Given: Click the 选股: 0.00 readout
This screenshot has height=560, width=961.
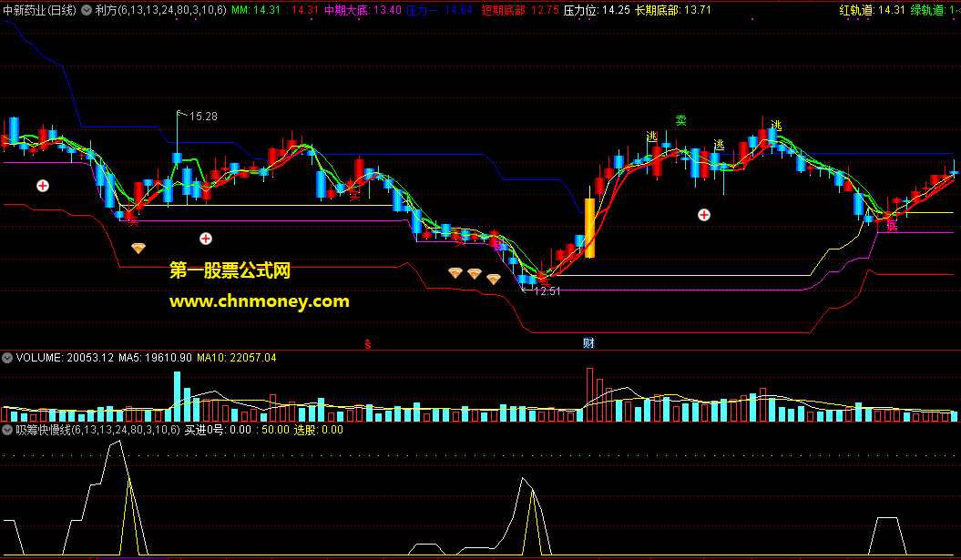Looking at the screenshot, I should 319,430.
